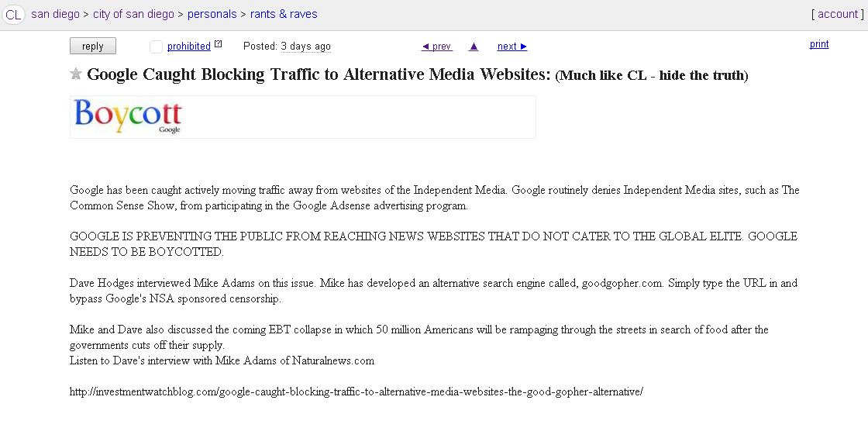The height and width of the screenshot is (445, 868).
Task: Click the investmentwatchblog.com URL text
Action: click(356, 392)
